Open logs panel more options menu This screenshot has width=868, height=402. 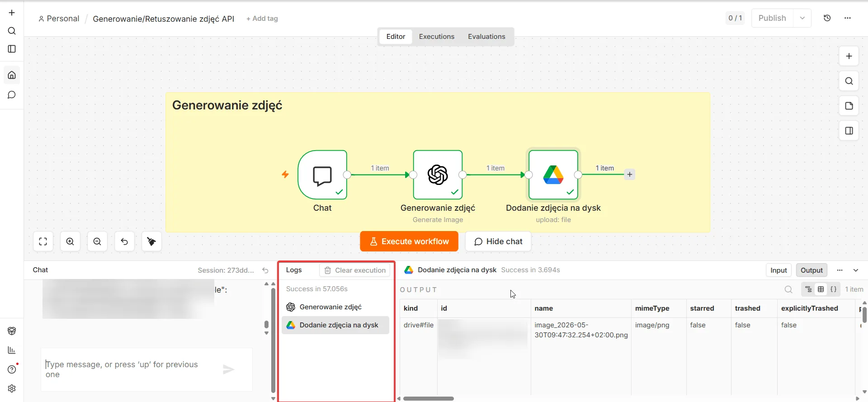(x=840, y=270)
